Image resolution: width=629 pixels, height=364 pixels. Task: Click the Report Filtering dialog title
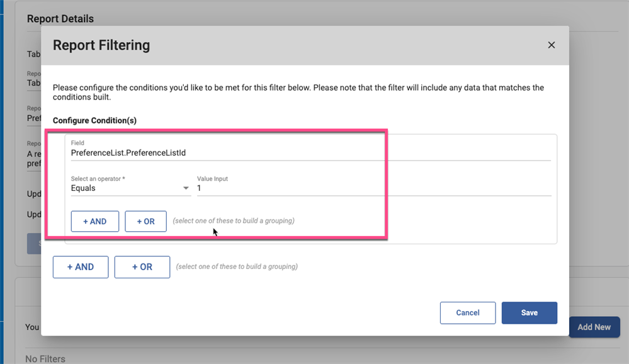(x=101, y=45)
